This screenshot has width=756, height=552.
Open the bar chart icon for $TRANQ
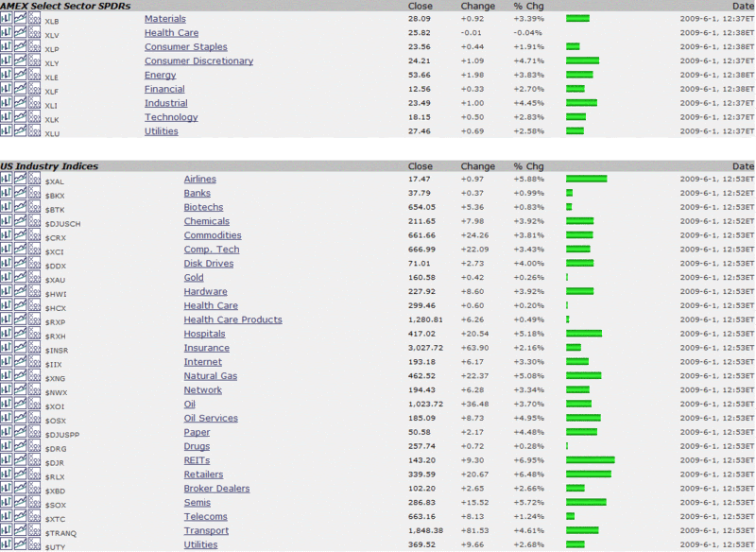(x=7, y=530)
